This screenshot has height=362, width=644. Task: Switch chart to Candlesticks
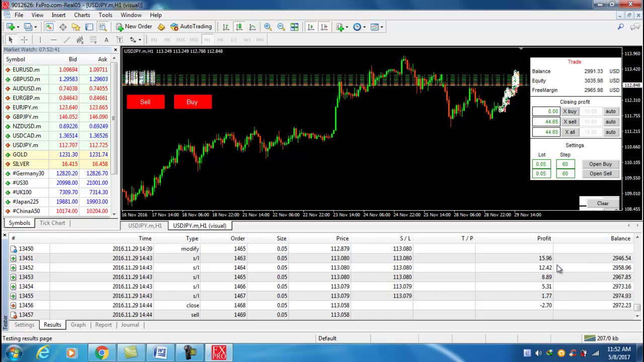[239, 27]
